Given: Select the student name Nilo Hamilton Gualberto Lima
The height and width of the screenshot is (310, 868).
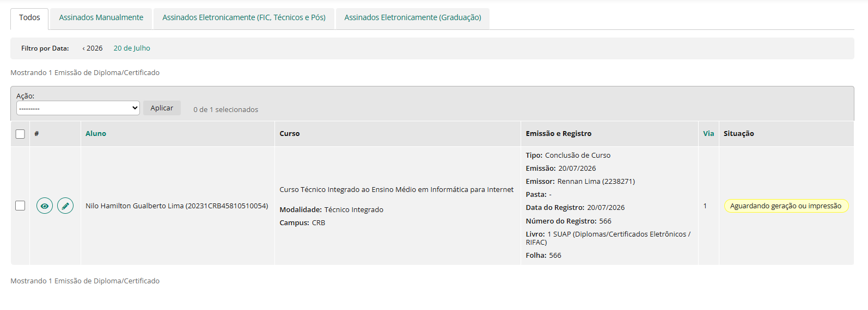Looking at the screenshot, I should (x=177, y=206).
